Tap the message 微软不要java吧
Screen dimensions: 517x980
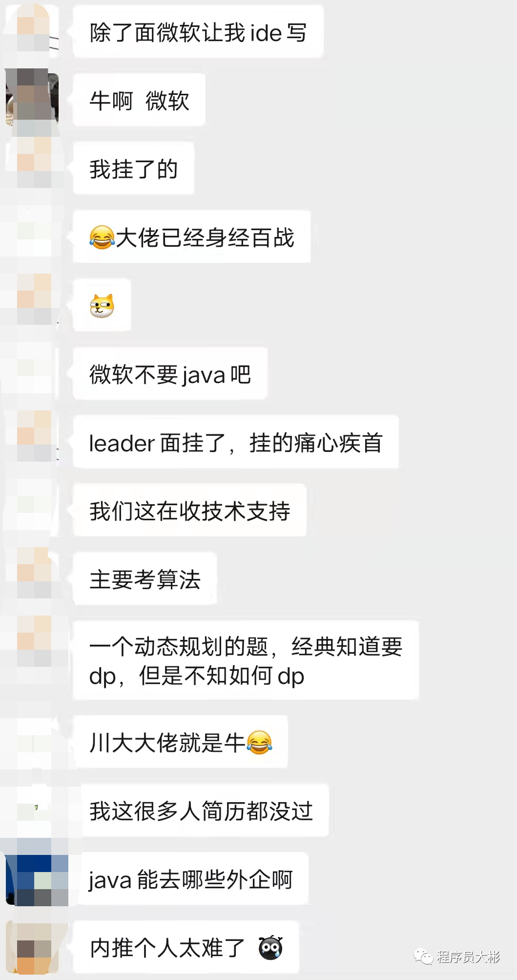[170, 374]
